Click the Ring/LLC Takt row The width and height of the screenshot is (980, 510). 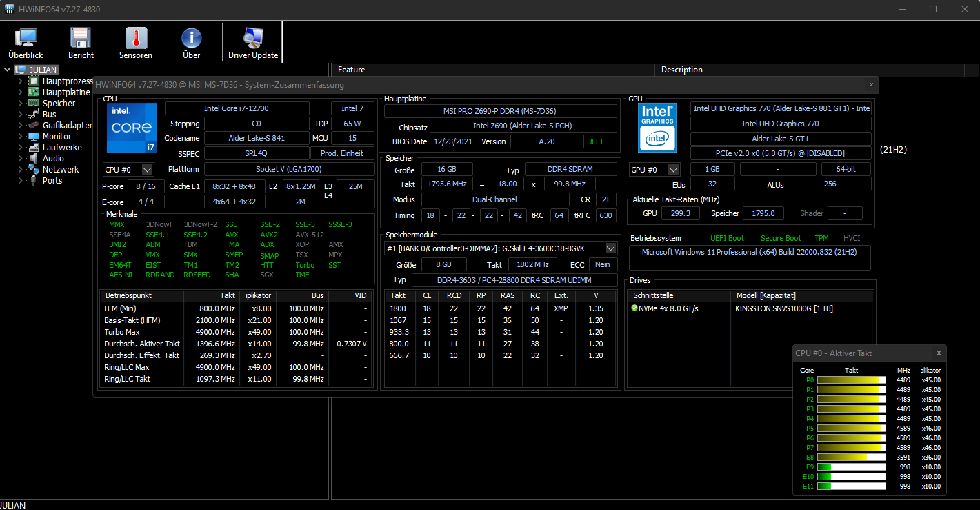(237, 379)
